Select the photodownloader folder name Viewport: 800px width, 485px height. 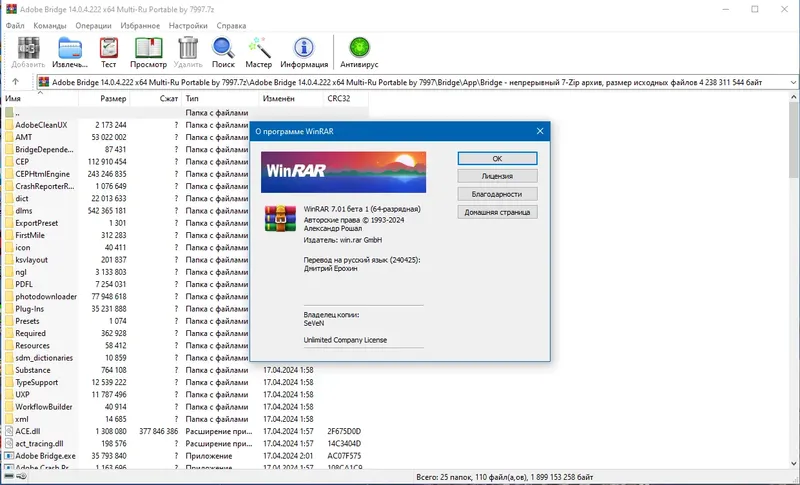[46, 296]
